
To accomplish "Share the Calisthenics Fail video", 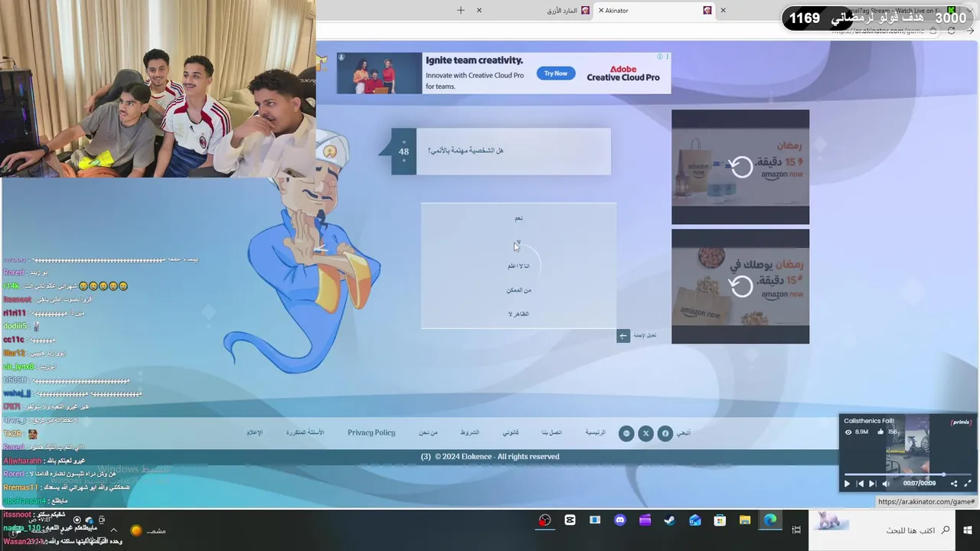I will click(x=954, y=484).
